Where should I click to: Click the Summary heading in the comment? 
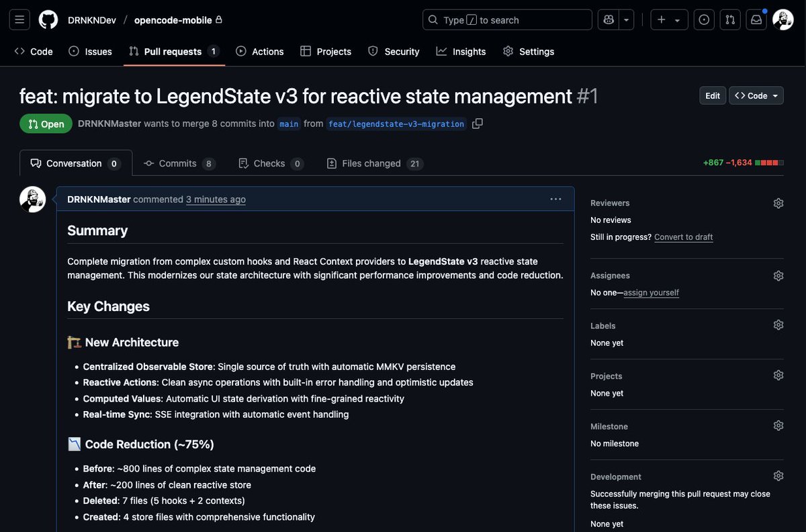tap(97, 230)
